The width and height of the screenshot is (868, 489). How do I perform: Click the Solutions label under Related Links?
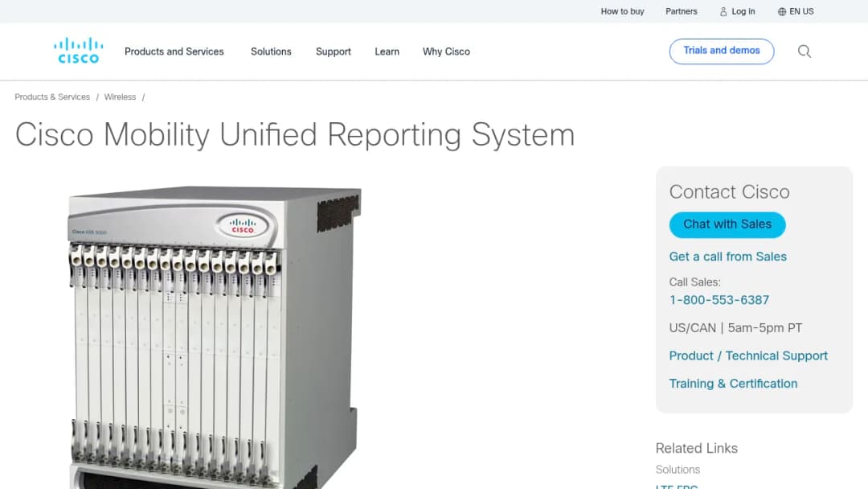(x=678, y=470)
